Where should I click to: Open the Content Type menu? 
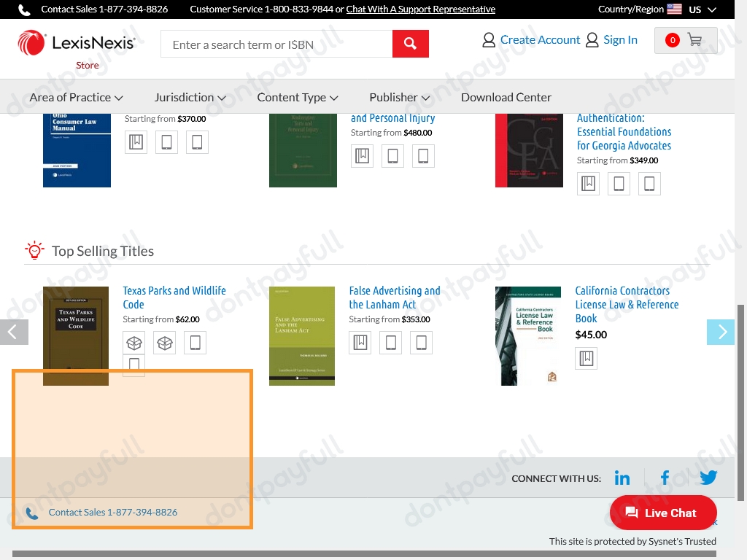(297, 97)
